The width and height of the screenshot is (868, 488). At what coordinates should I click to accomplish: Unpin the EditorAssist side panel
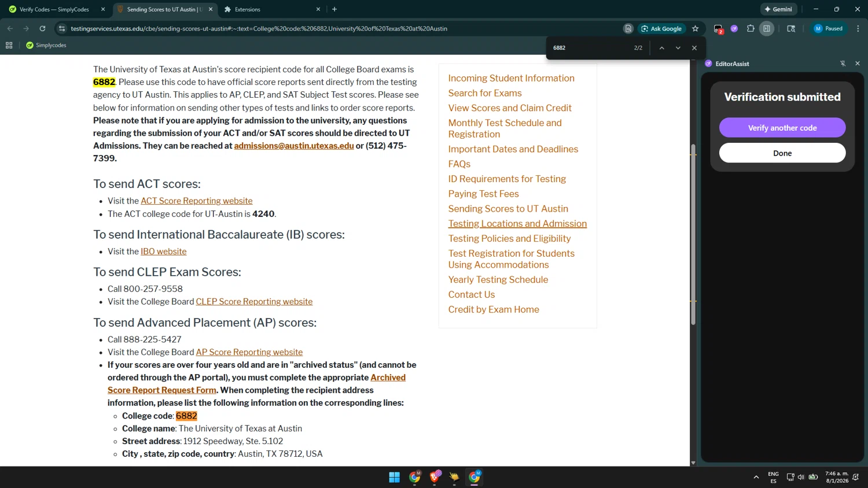[843, 64]
